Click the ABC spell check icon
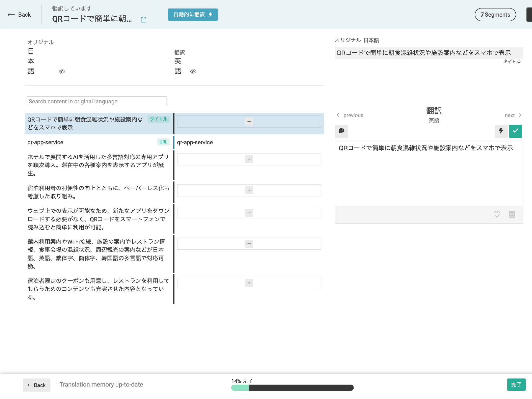 point(497,214)
